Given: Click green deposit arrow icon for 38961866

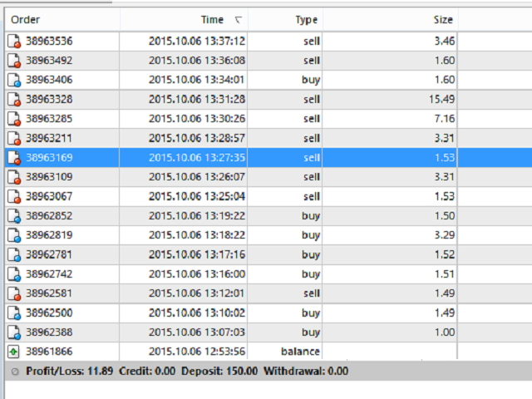Looking at the screenshot, I should click(x=13, y=352).
